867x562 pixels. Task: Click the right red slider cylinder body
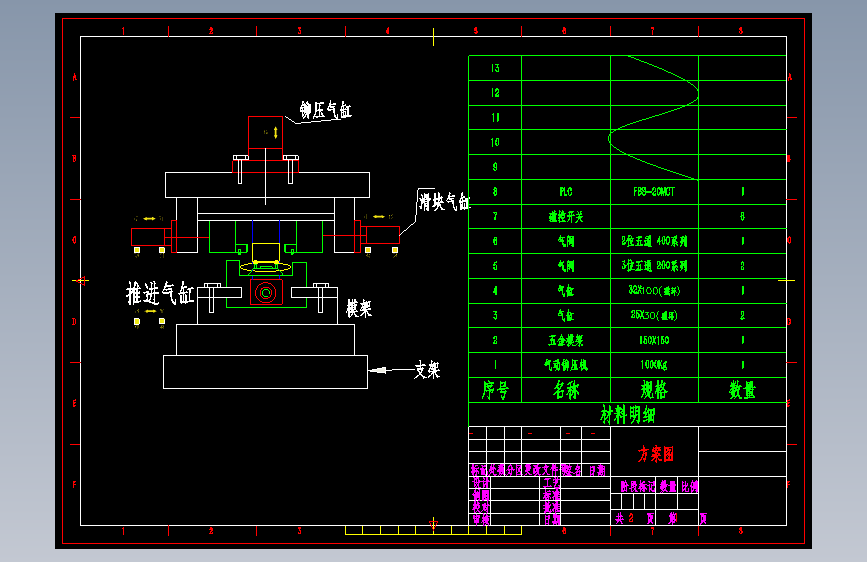pos(383,235)
